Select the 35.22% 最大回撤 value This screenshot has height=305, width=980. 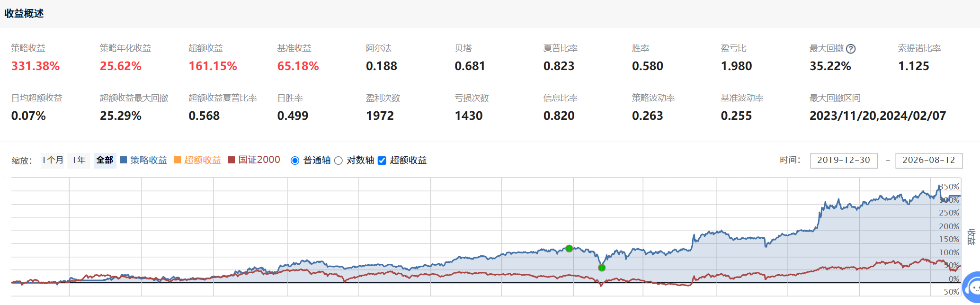coord(830,66)
